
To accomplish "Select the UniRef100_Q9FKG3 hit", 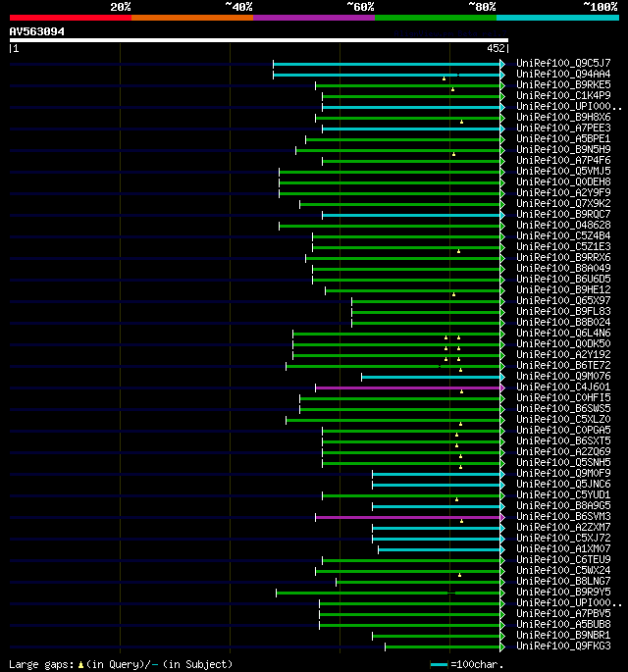I will point(563,646).
